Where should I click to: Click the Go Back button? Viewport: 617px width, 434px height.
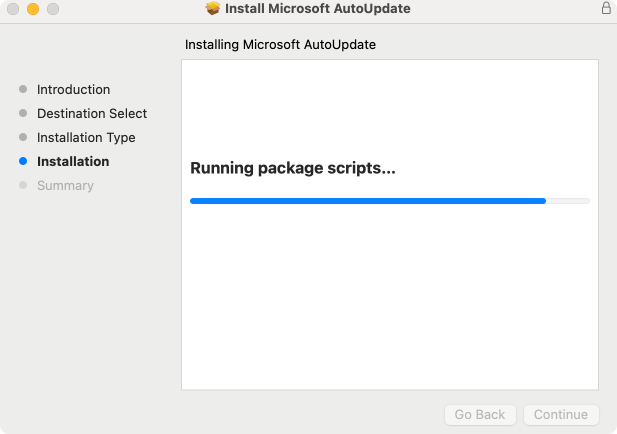coord(480,415)
